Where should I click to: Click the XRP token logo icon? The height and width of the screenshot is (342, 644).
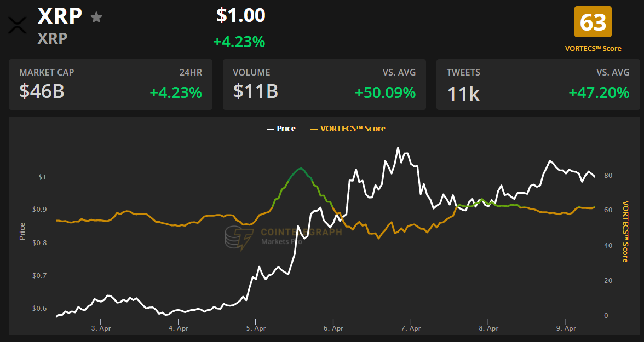coord(17,24)
